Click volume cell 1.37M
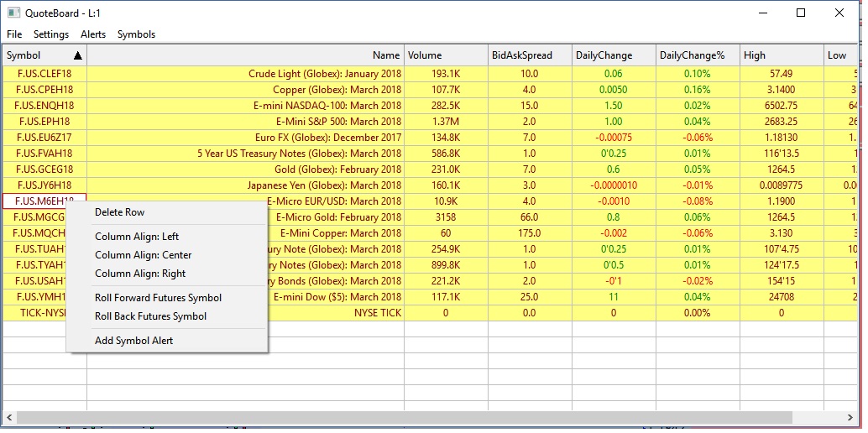This screenshot has height=433, width=868. coord(447,122)
